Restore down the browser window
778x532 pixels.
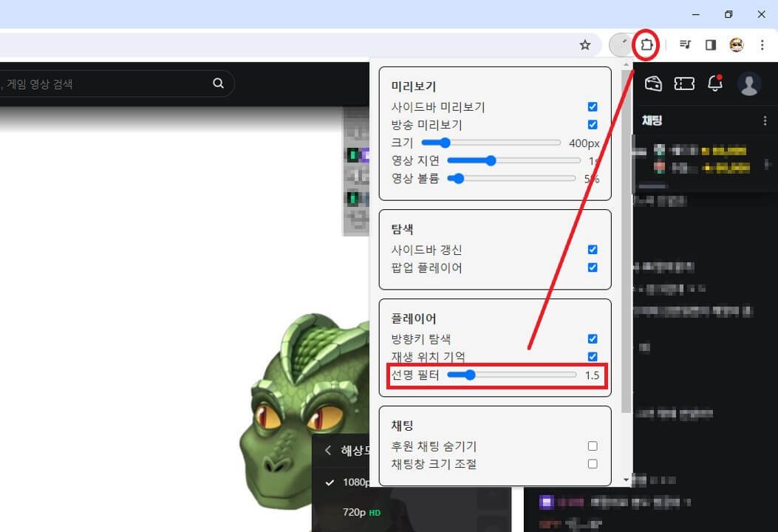click(728, 14)
